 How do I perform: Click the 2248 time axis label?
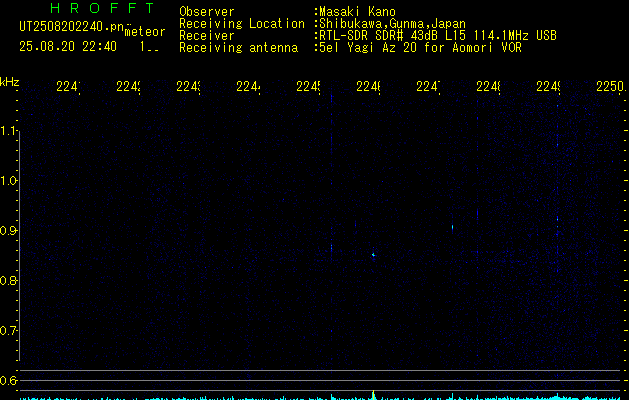488,86
